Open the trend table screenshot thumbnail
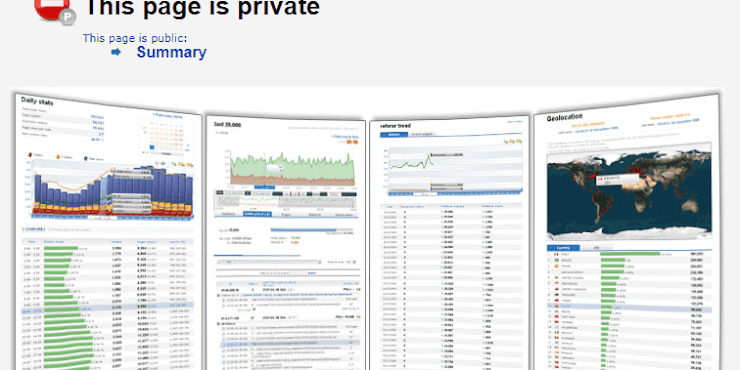The width and height of the screenshot is (740, 370). tap(450, 243)
